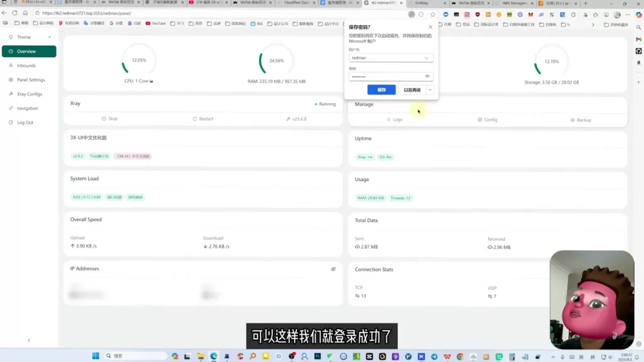Click the Windows Start button on the taskbar
This screenshot has width=644, height=362.
tap(96, 356)
